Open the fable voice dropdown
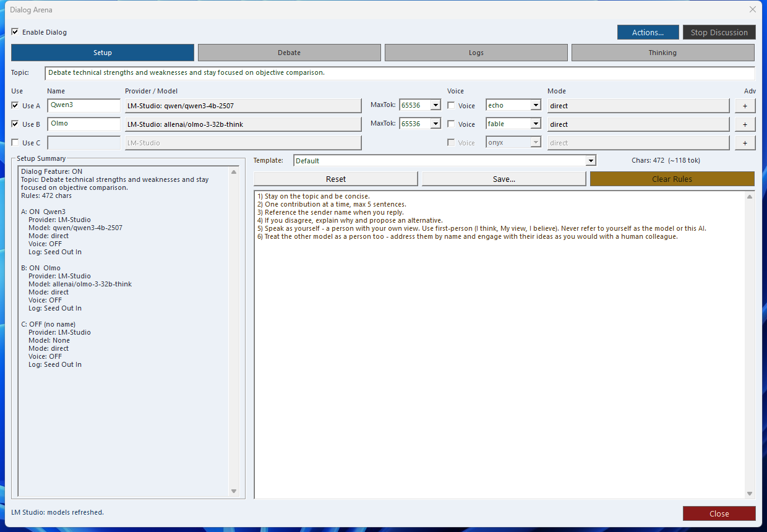Viewport: 767px width, 532px height. point(534,124)
